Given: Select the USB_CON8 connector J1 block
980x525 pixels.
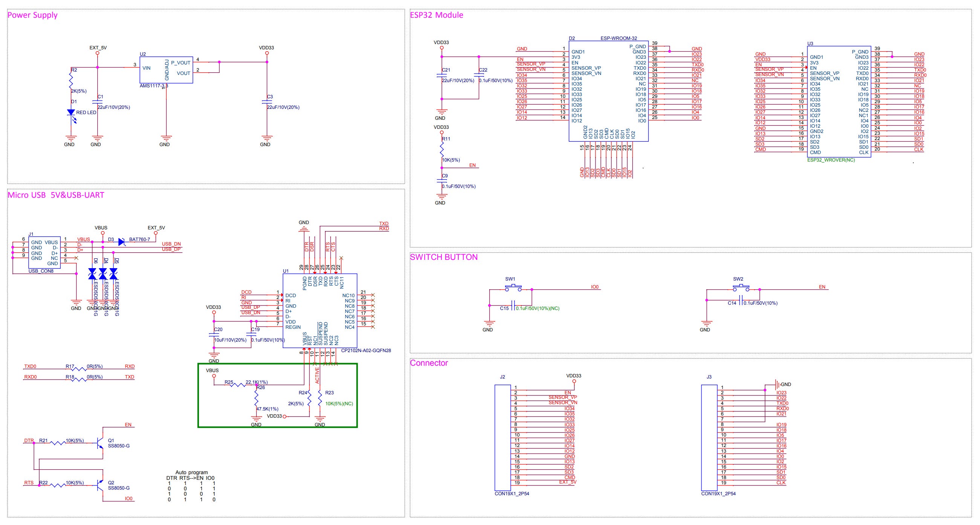Looking at the screenshot, I should 44,252.
